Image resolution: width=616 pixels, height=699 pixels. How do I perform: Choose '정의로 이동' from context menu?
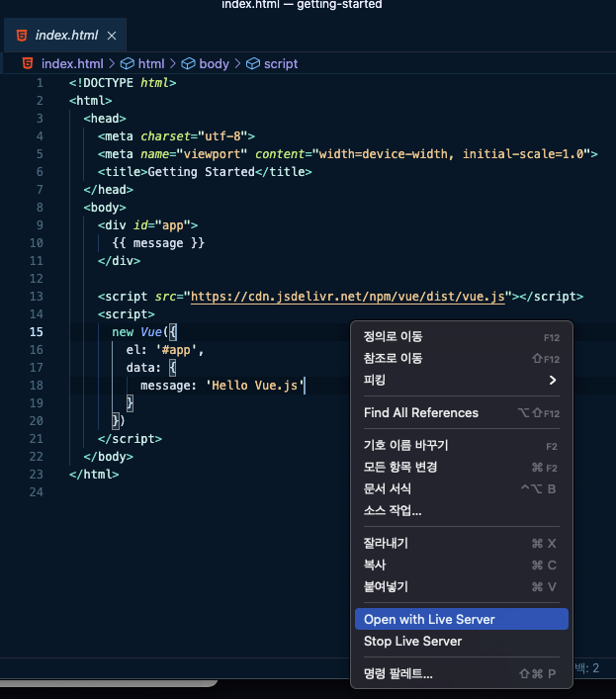(x=462, y=336)
